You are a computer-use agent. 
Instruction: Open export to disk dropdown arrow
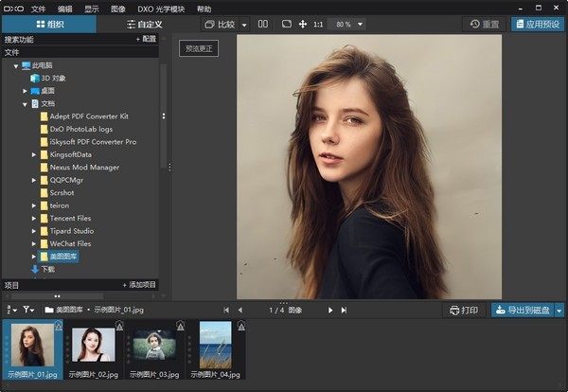pyautogui.click(x=559, y=310)
